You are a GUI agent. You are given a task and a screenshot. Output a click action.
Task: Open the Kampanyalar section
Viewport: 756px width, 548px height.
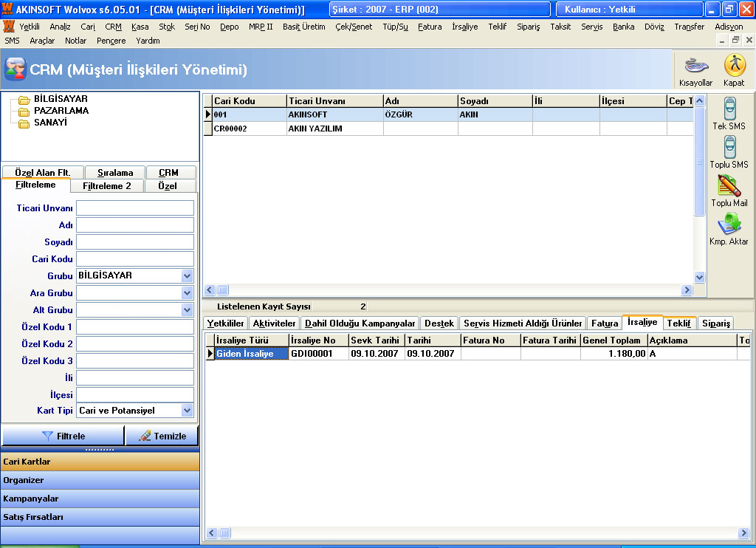100,499
